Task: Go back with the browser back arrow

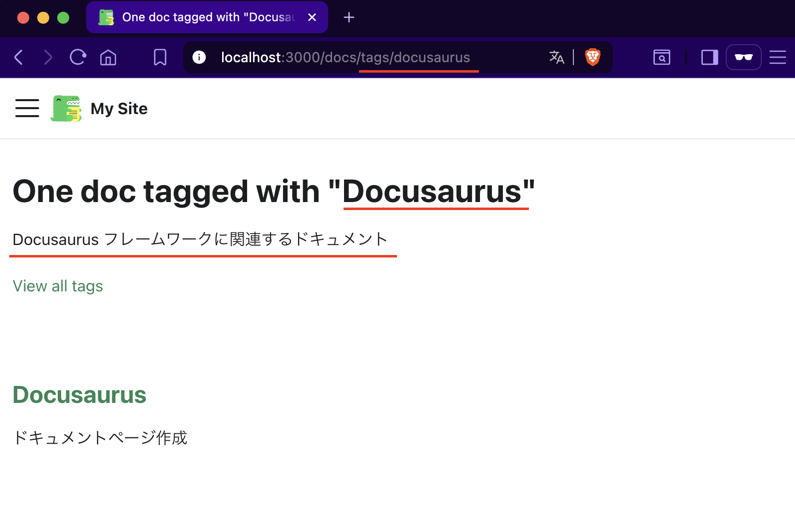Action: tap(19, 57)
